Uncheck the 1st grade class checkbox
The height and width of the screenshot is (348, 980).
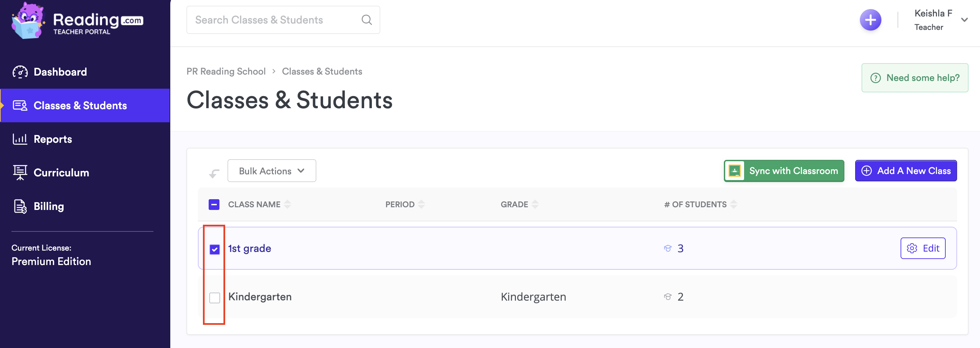coord(215,249)
